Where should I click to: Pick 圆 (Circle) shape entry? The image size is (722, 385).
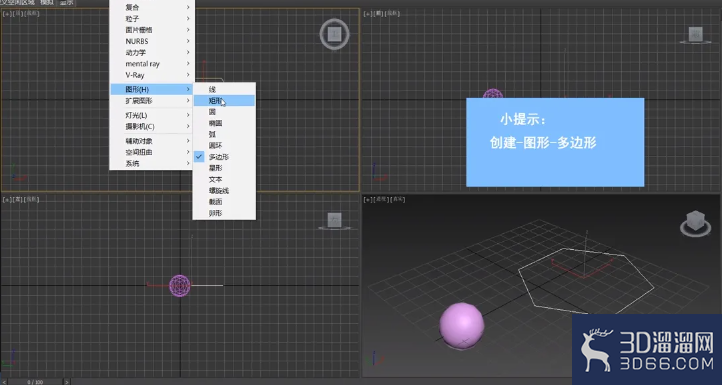(x=224, y=112)
